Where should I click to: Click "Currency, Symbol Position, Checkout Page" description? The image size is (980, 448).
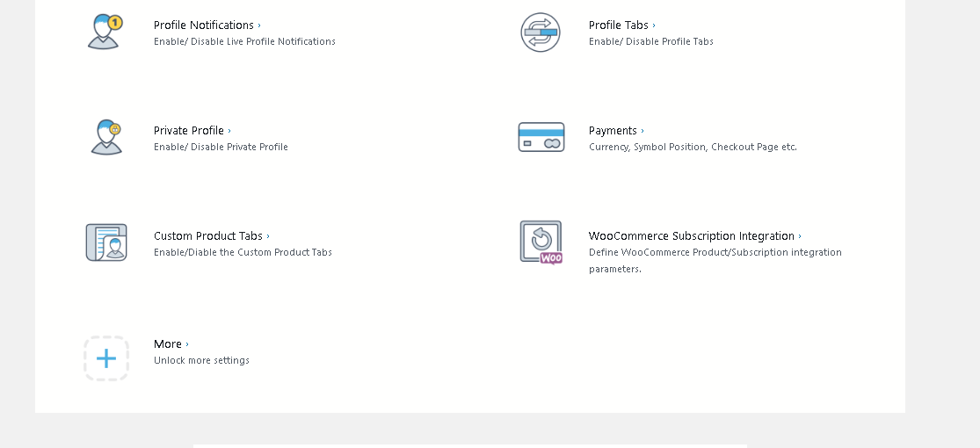(693, 147)
